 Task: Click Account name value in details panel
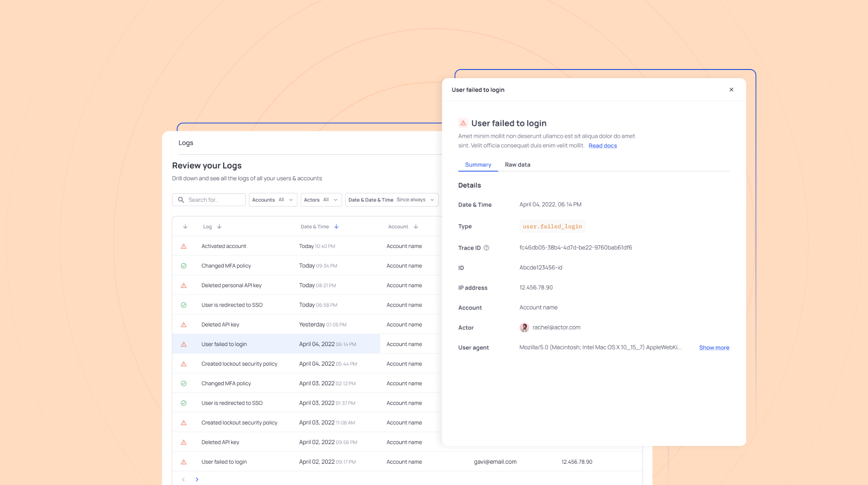pyautogui.click(x=538, y=307)
